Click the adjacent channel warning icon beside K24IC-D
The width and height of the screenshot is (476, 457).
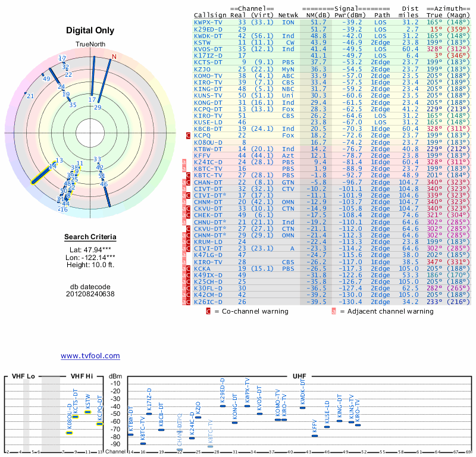click(x=184, y=162)
